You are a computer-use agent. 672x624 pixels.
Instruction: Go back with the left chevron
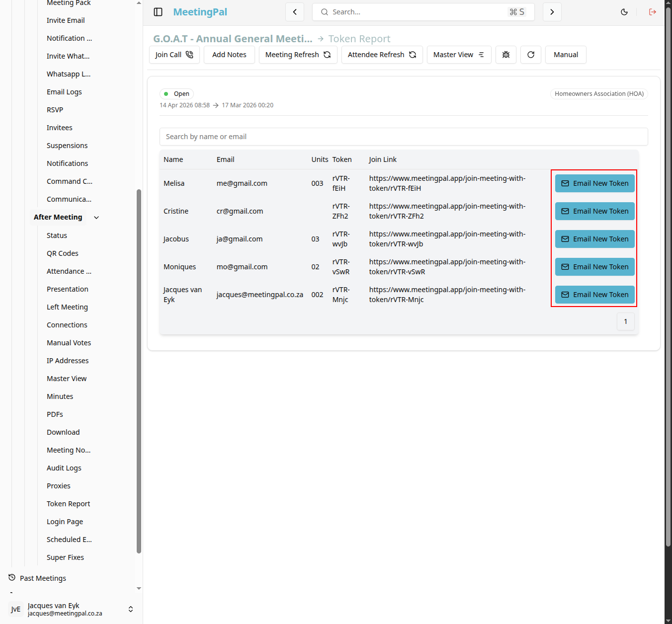coord(295,12)
